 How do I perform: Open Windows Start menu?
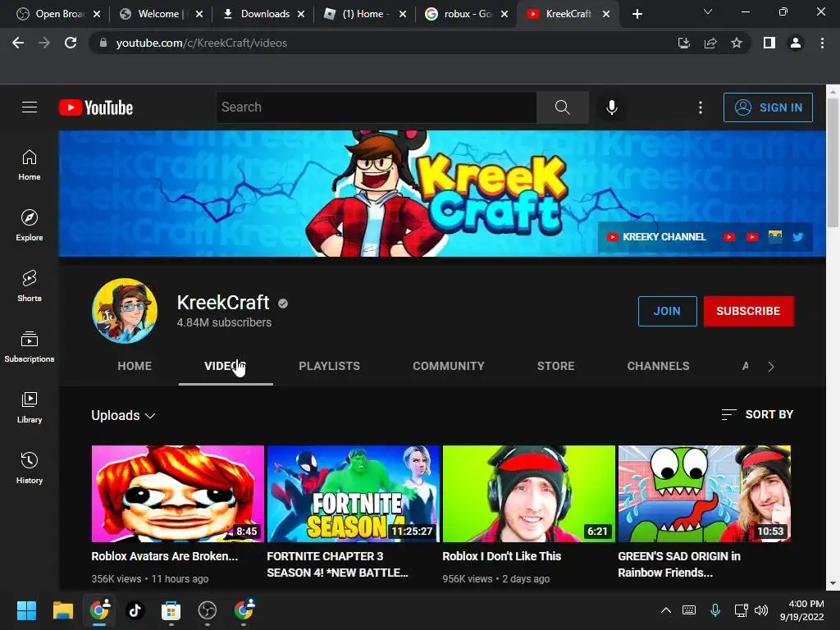26,610
